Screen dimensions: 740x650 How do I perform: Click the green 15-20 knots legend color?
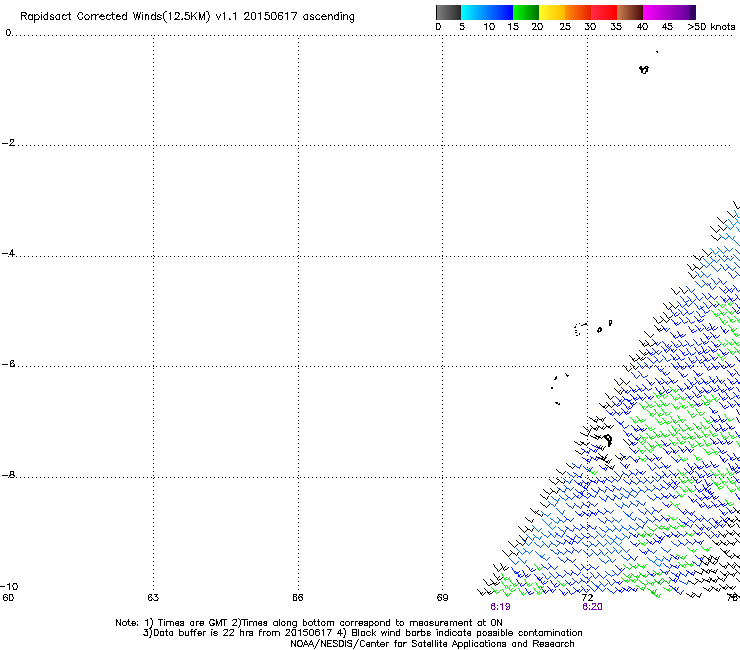[526, 12]
